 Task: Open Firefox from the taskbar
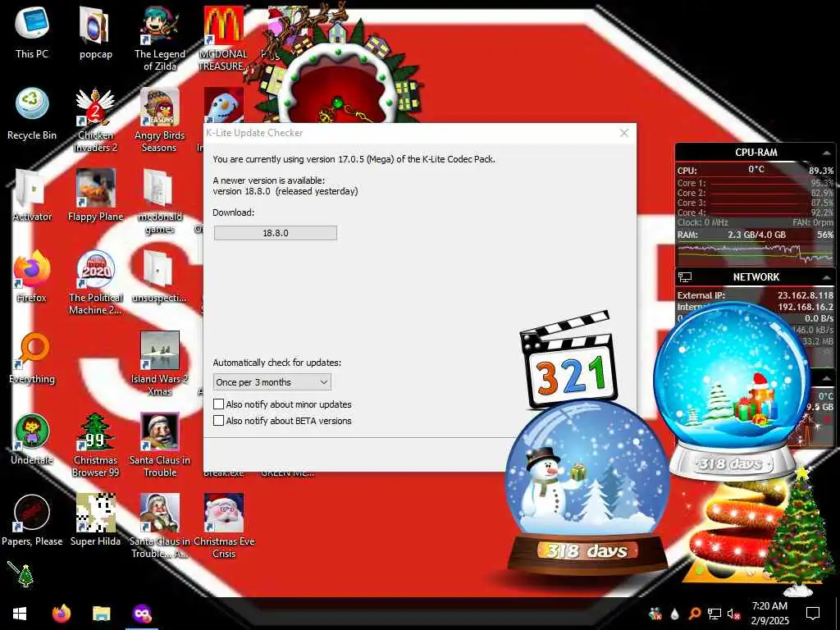(61, 614)
